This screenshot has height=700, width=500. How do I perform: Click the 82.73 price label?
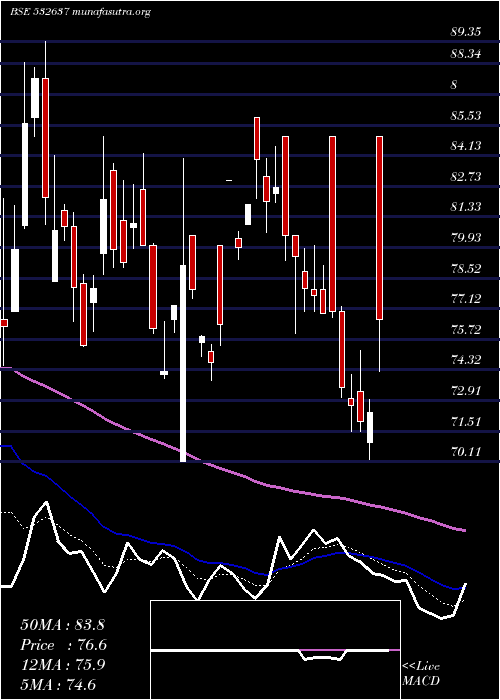[465, 176]
